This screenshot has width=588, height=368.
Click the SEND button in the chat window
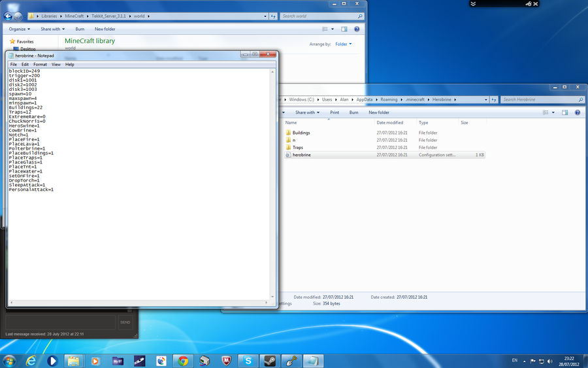tap(125, 322)
